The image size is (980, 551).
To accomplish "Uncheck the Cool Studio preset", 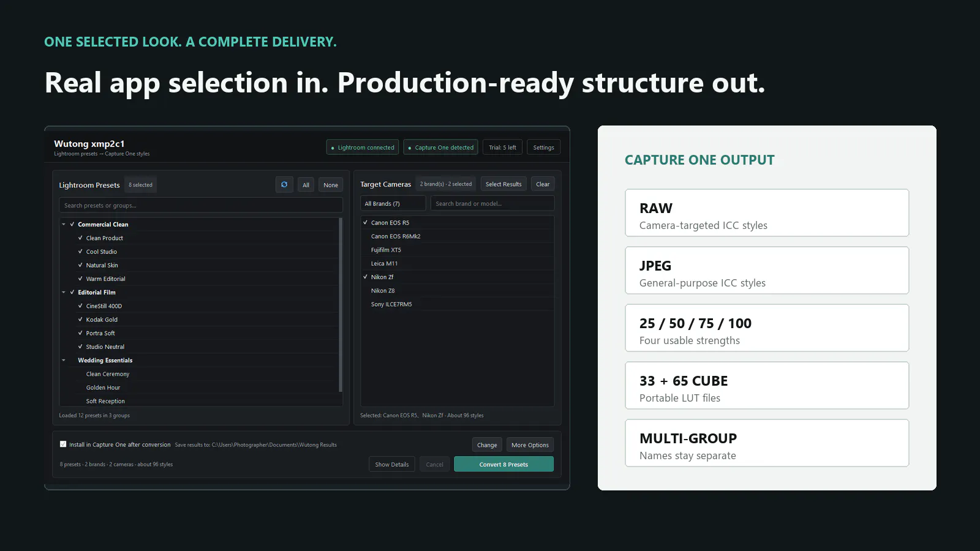I will tap(80, 251).
